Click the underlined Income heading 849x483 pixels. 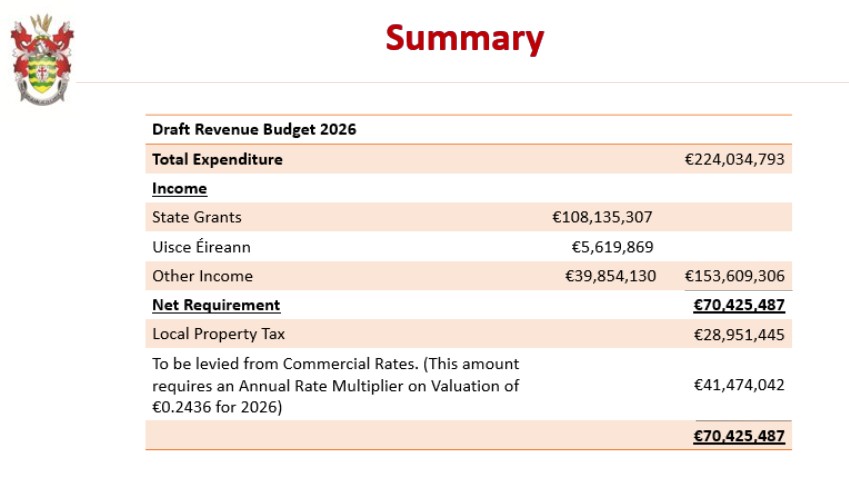(x=179, y=188)
